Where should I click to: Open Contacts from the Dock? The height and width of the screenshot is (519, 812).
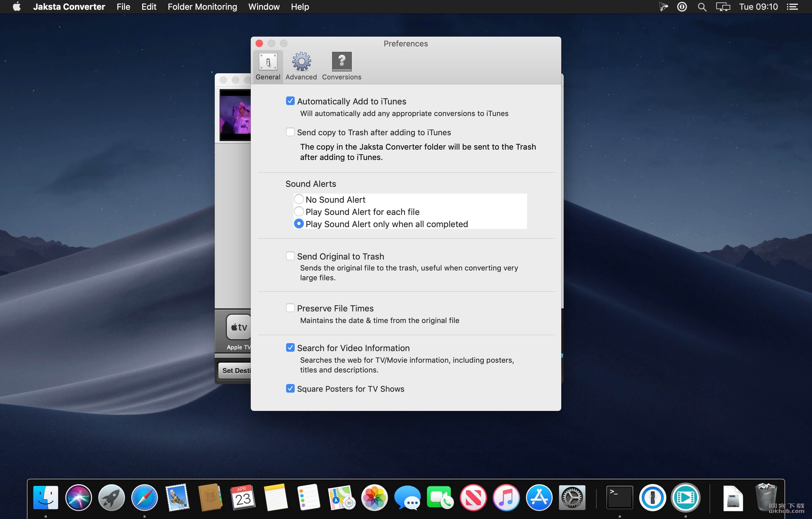[x=210, y=497]
